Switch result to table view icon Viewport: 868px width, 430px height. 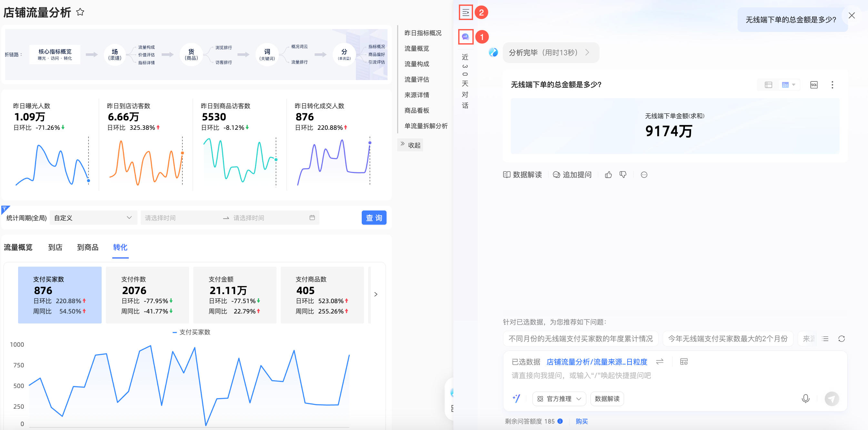768,85
